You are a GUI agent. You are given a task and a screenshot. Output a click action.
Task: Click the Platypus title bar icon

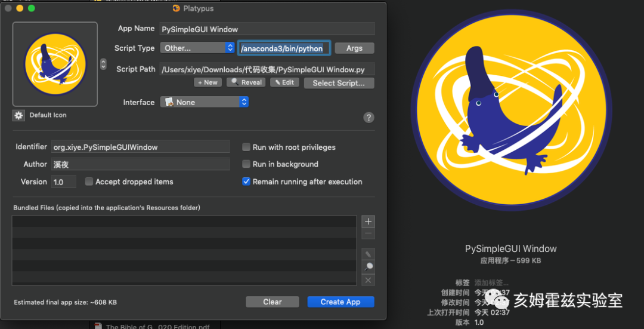pos(176,8)
